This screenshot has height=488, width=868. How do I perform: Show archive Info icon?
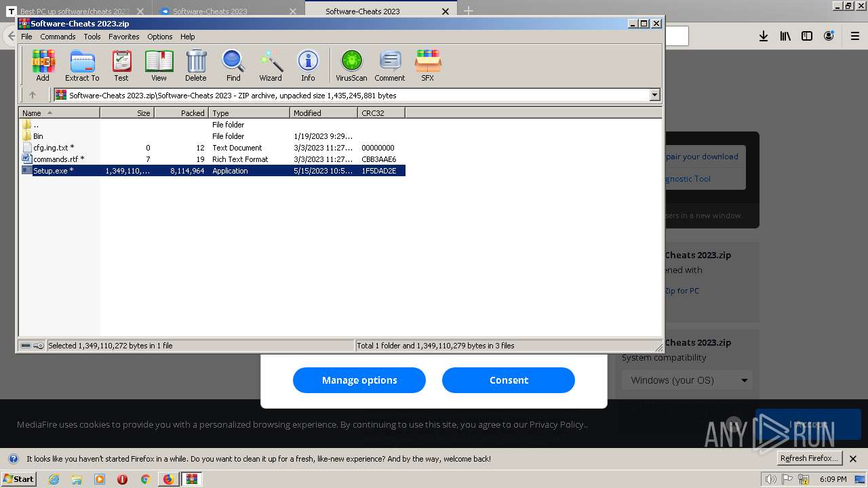pyautogui.click(x=308, y=66)
